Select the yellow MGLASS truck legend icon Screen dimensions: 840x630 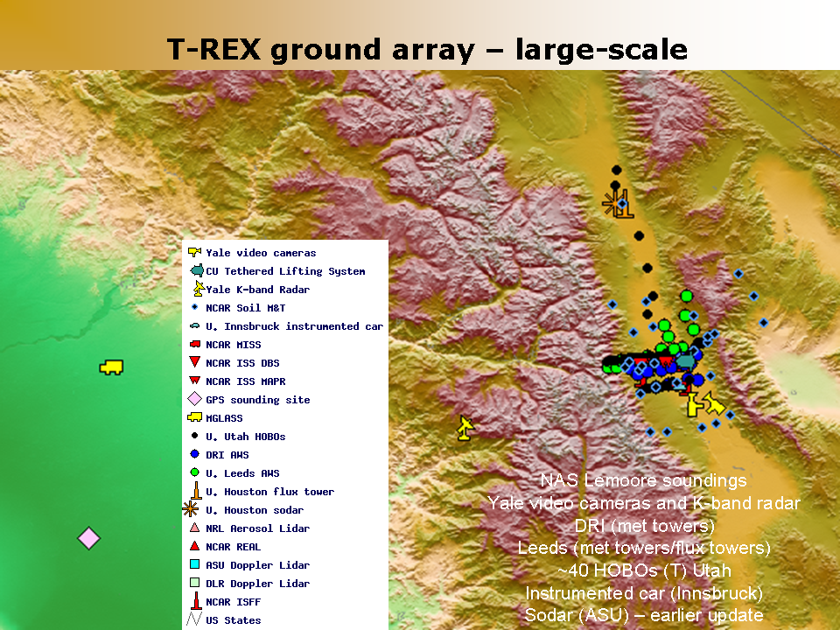click(194, 416)
